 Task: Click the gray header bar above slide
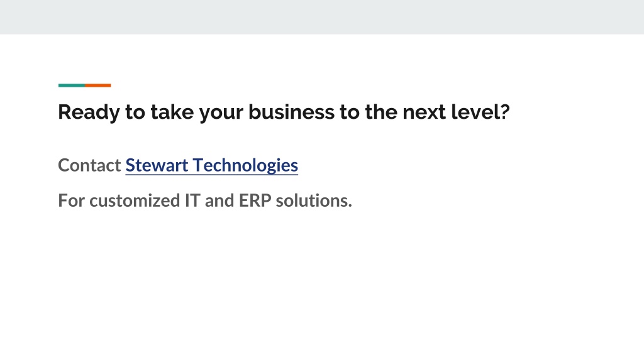[322, 17]
